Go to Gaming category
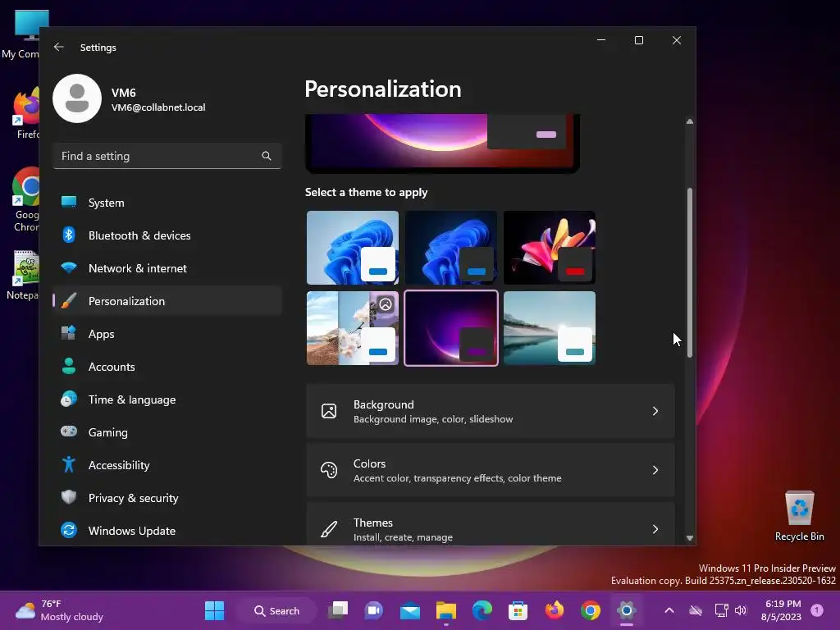Viewport: 840px width, 630px height. [167, 431]
